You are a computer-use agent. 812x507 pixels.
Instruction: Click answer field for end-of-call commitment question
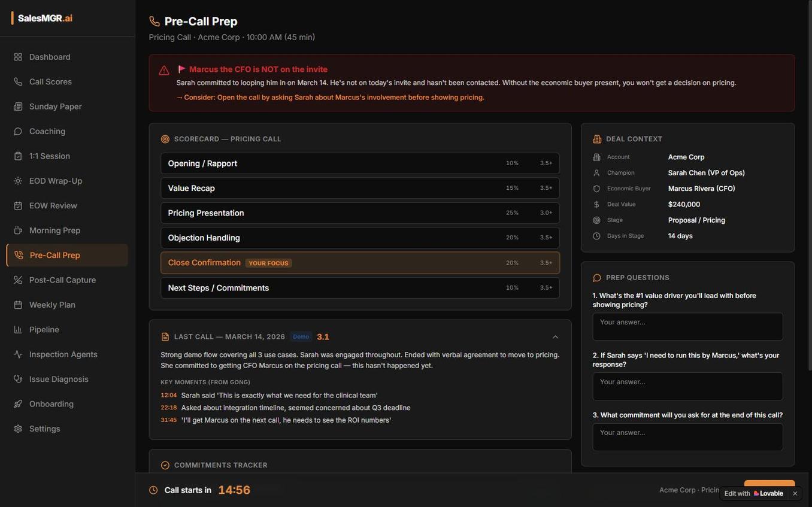[x=687, y=438]
